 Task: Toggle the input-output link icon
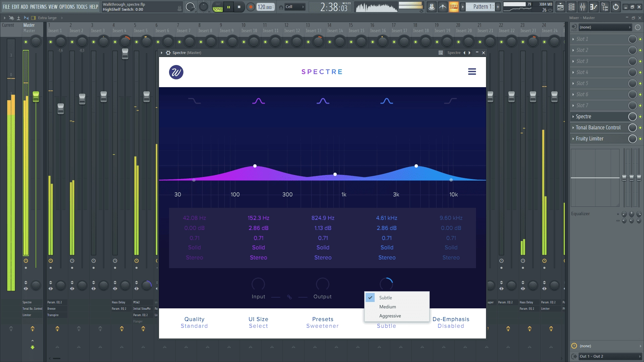point(289,297)
